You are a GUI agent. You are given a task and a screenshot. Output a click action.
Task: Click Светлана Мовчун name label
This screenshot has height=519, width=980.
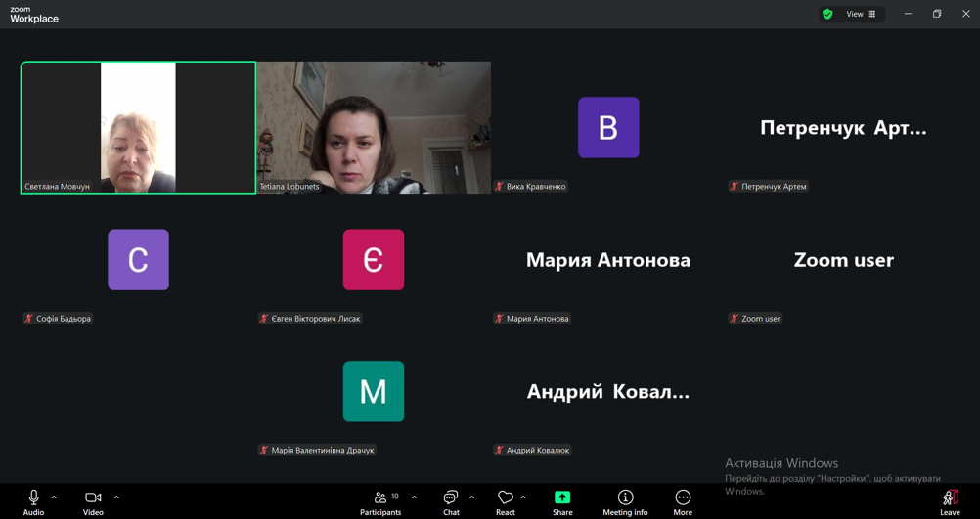tap(58, 186)
